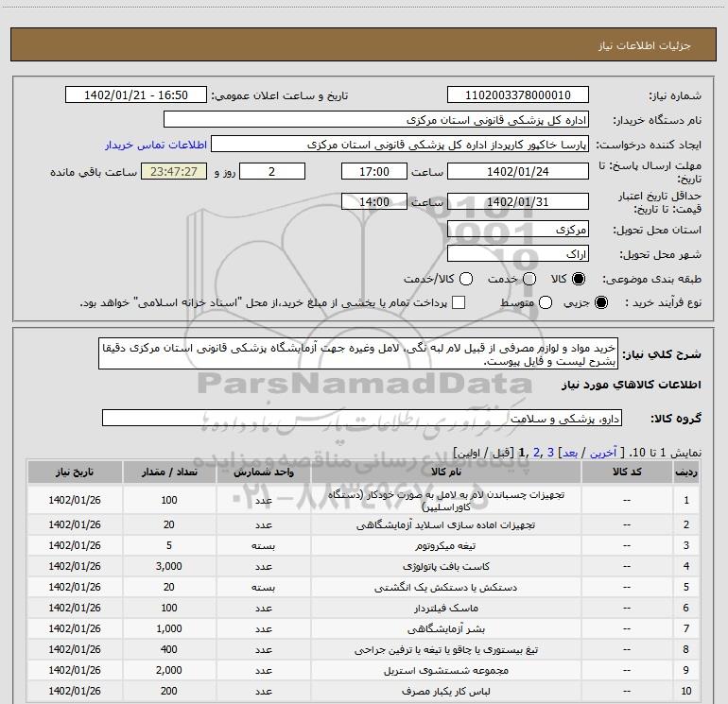Image resolution: width=728 pixels, height=704 pixels.
Task: Open اطلاعات تماس خریدار link
Action: coord(156,145)
